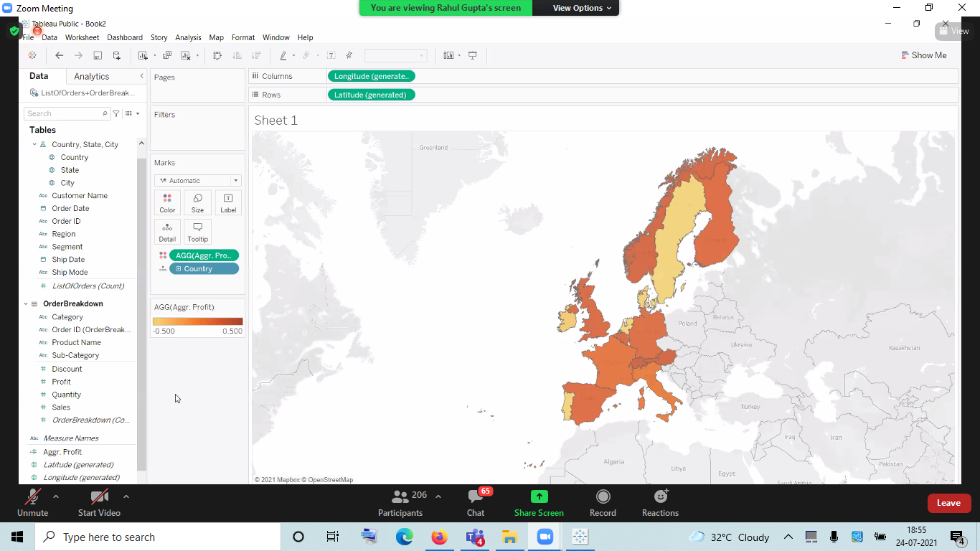The height and width of the screenshot is (551, 980).
Task: Open the Color card in Marks
Action: click(167, 203)
